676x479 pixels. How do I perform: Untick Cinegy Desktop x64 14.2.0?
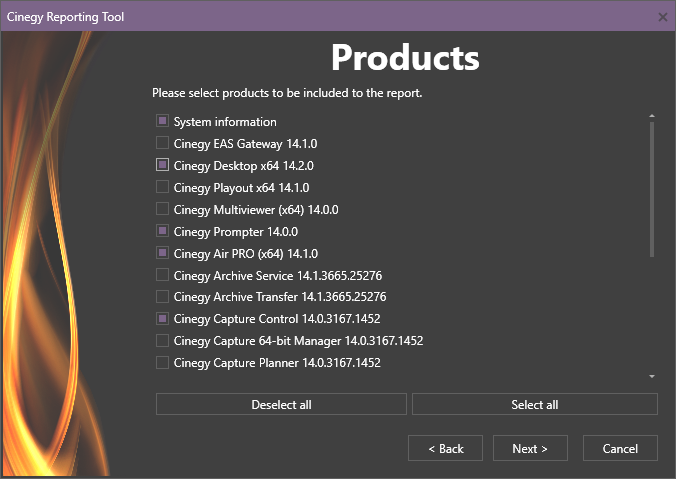coord(162,165)
